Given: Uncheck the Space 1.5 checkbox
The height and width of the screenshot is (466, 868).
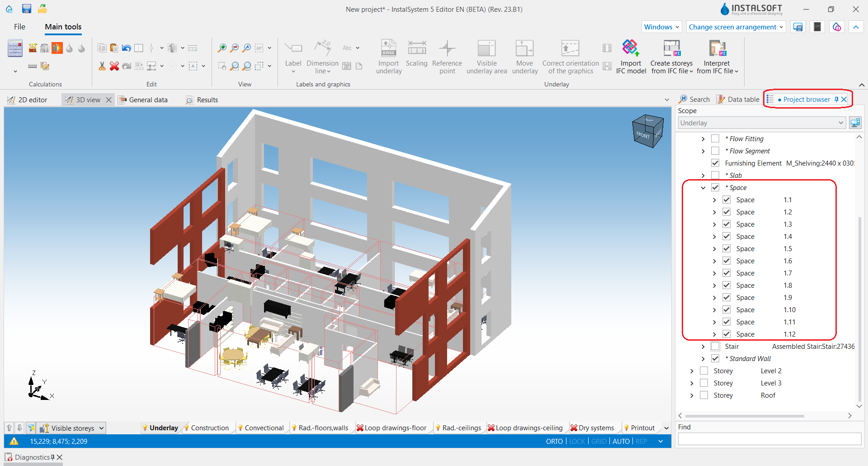Looking at the screenshot, I should click(726, 248).
